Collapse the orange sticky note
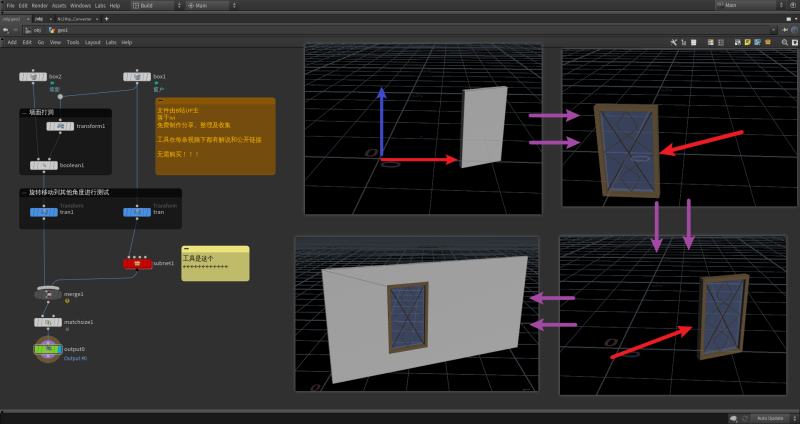This screenshot has width=800, height=424. 160,101
